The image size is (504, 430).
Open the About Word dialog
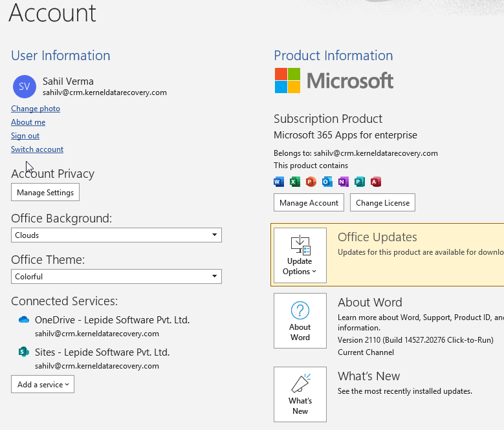pyautogui.click(x=300, y=321)
